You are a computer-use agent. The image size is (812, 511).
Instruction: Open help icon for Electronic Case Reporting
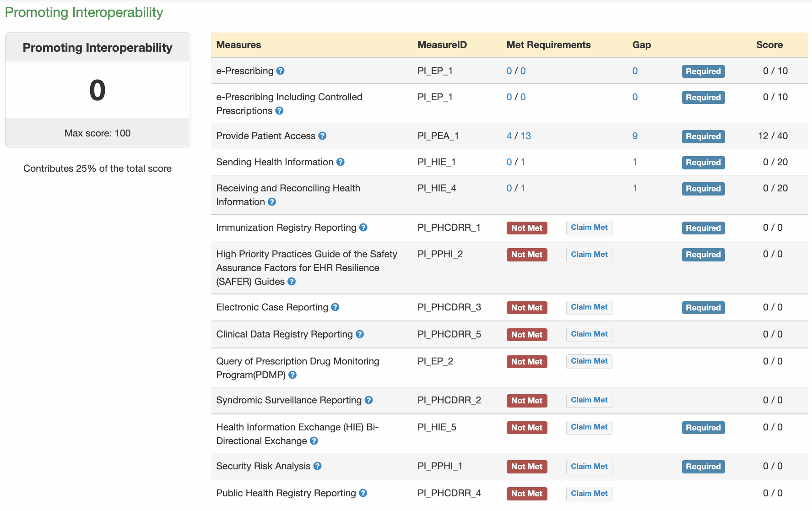pyautogui.click(x=336, y=307)
